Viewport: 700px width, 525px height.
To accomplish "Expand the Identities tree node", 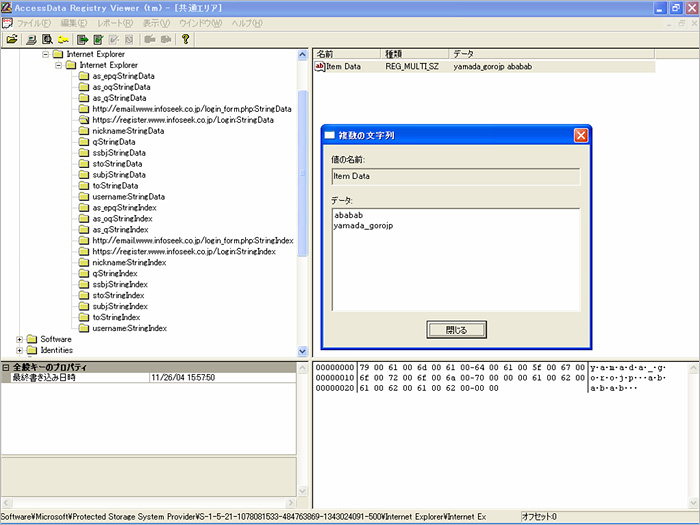I will click(x=19, y=350).
